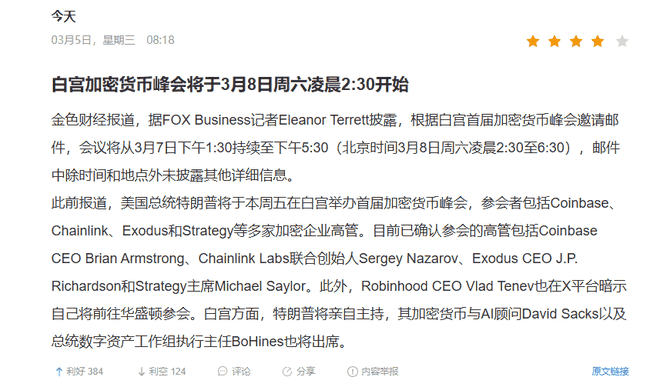650x387 pixels.
Task: Click the fifth gray rating star
Action: pyautogui.click(x=622, y=41)
